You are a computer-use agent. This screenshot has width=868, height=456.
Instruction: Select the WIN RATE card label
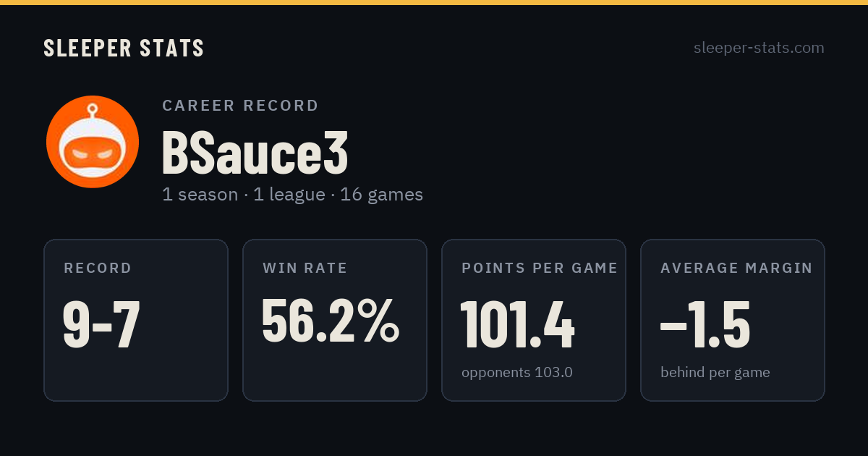pyautogui.click(x=305, y=269)
